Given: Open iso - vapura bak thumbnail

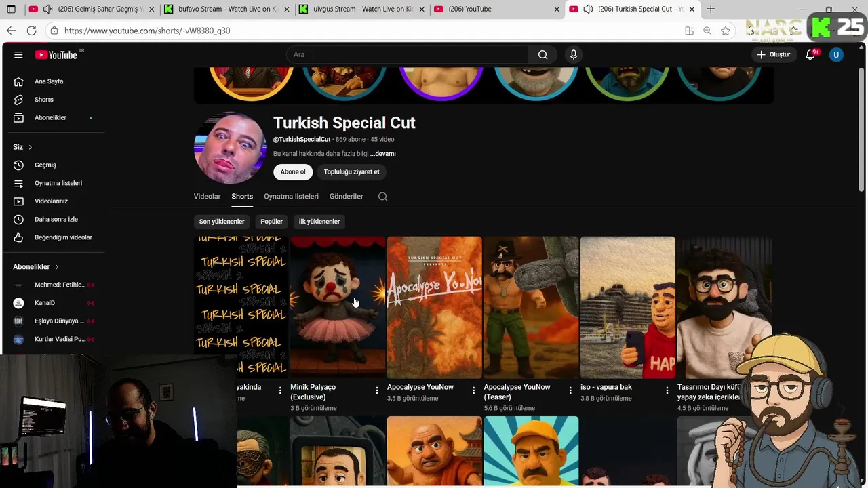Looking at the screenshot, I should click(x=628, y=307).
